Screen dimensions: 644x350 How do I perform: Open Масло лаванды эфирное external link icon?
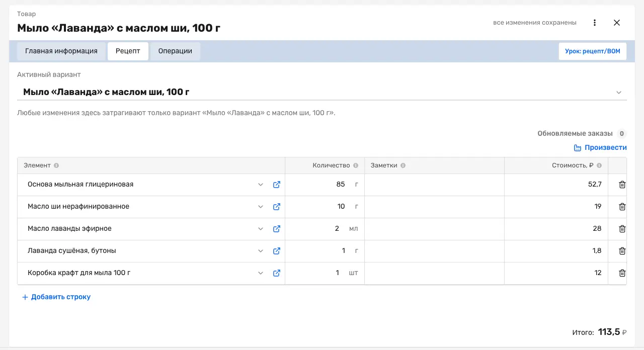(276, 229)
